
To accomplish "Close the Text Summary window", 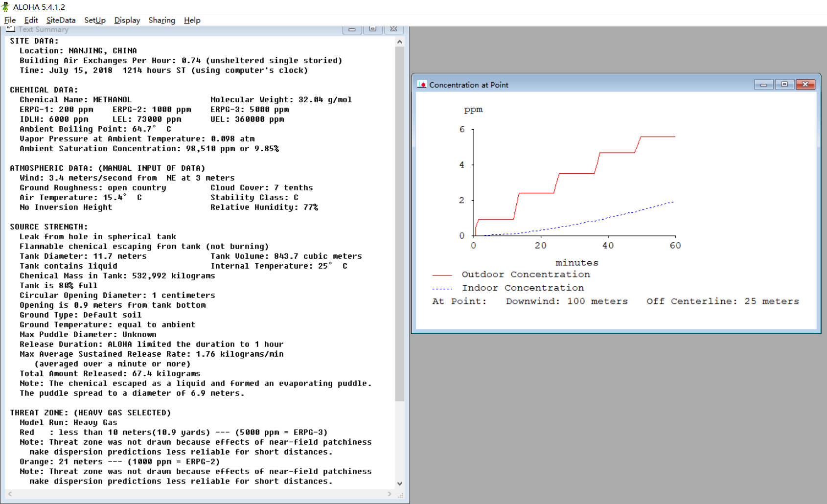I will click(393, 29).
